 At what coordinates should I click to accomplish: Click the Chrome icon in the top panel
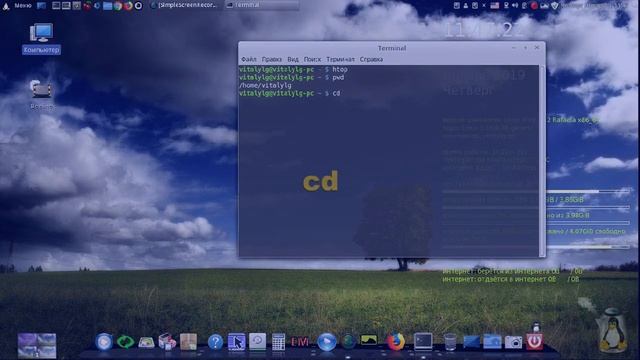(x=118, y=6)
